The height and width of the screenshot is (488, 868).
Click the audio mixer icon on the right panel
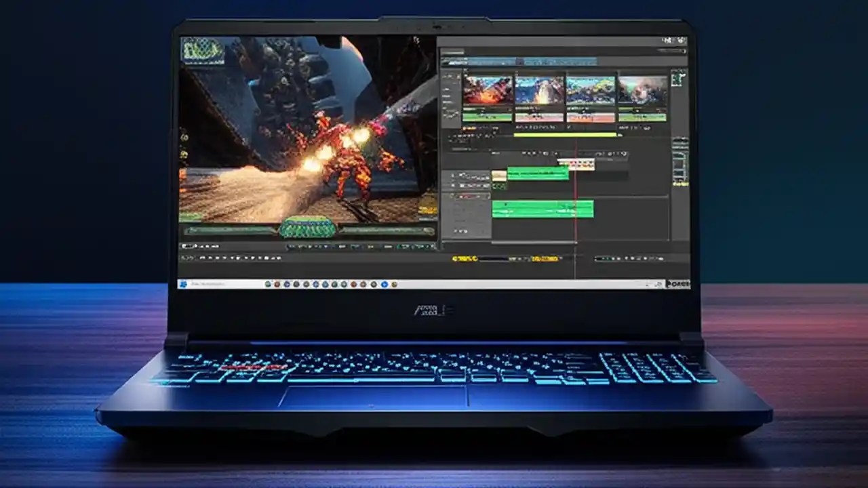[x=678, y=163]
